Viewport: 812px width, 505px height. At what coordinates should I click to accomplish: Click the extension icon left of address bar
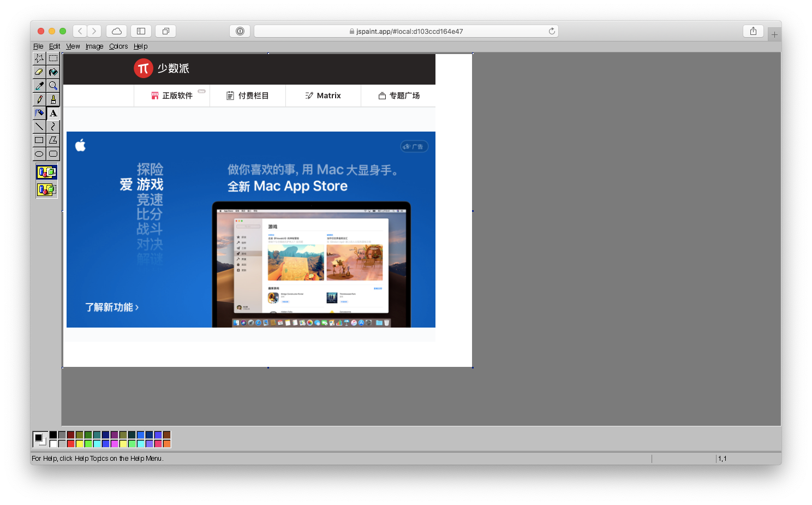click(240, 31)
